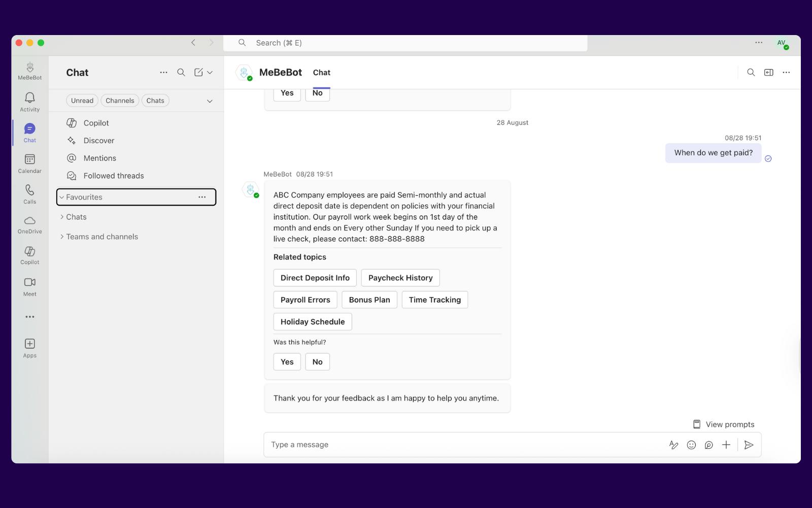Expand the Chats section
Image resolution: width=812 pixels, height=508 pixels.
(62, 217)
